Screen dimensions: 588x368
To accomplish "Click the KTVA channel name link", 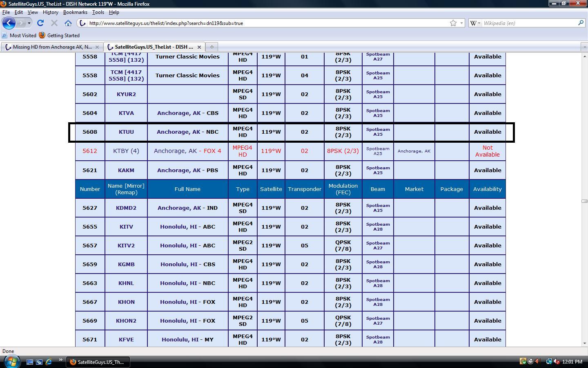I will pyautogui.click(x=126, y=113).
